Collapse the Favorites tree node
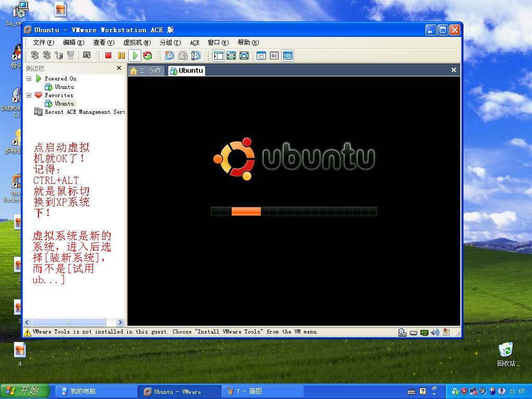This screenshot has width=532, height=399. click(x=29, y=95)
